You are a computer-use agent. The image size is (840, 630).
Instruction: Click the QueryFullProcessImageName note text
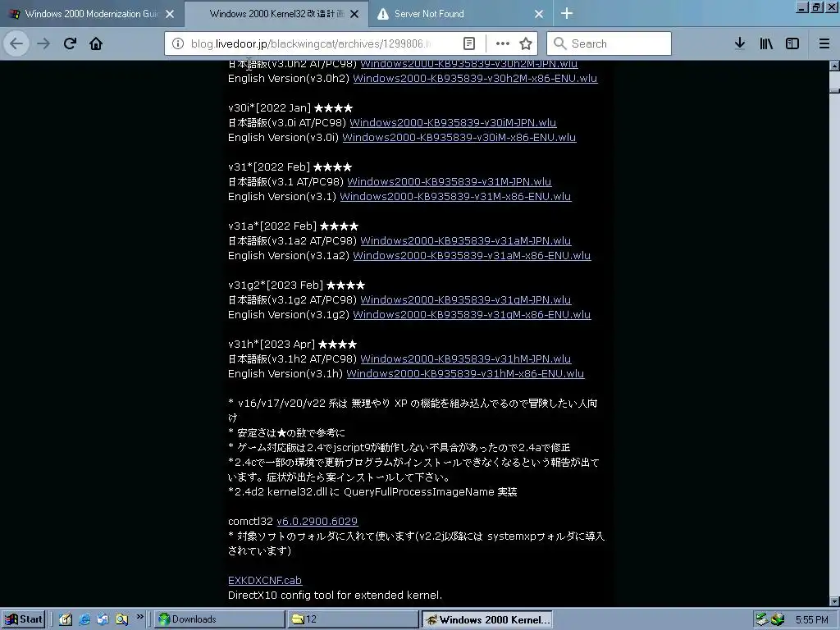(372, 492)
